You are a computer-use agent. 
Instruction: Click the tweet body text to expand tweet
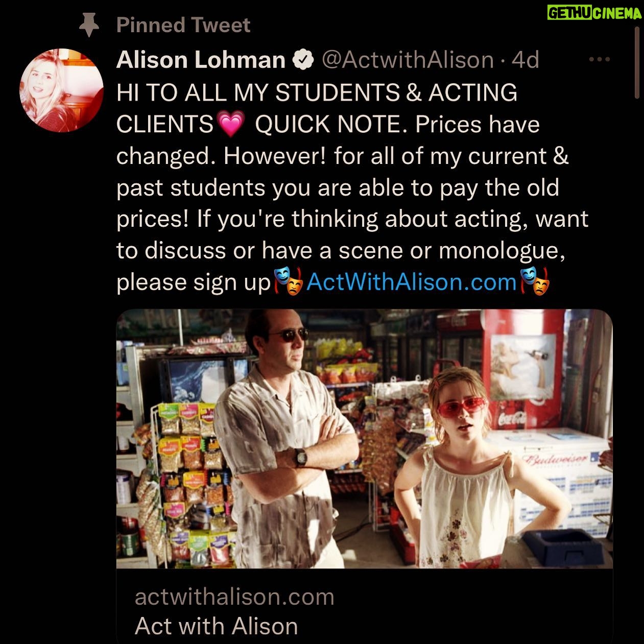point(352,187)
